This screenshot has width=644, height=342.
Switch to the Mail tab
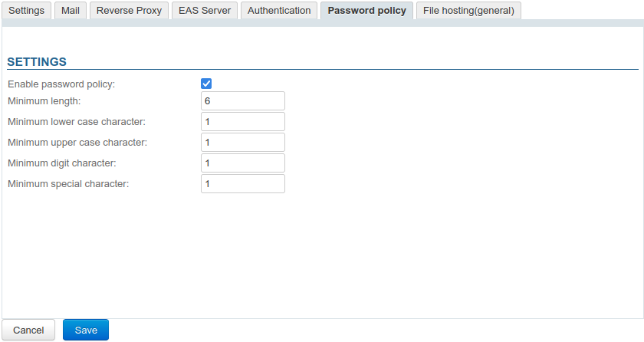coord(71,11)
